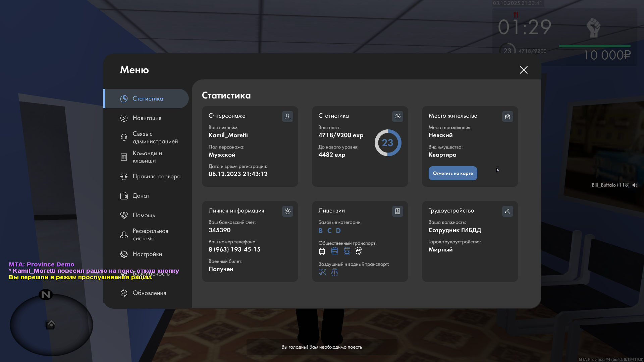Screen dimensions: 644x362
Task: Click the character profile icon in О персонаже card
Action: click(287, 116)
